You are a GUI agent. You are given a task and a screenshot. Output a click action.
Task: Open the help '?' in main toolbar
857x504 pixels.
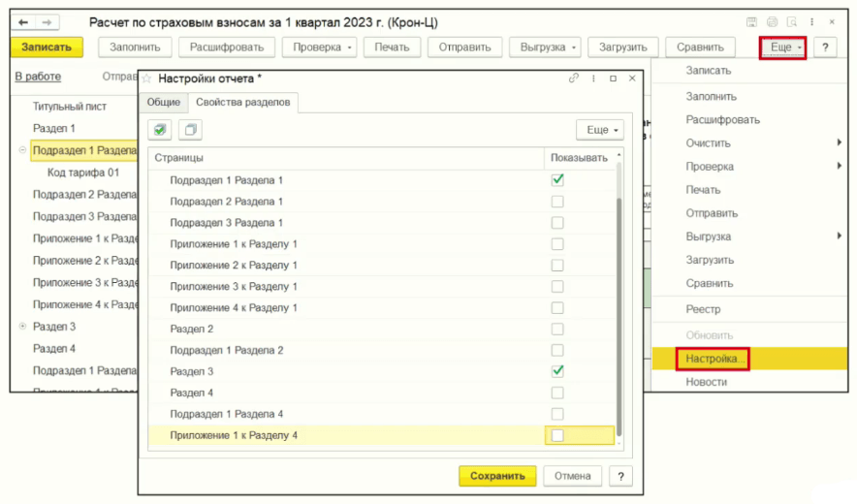point(825,47)
